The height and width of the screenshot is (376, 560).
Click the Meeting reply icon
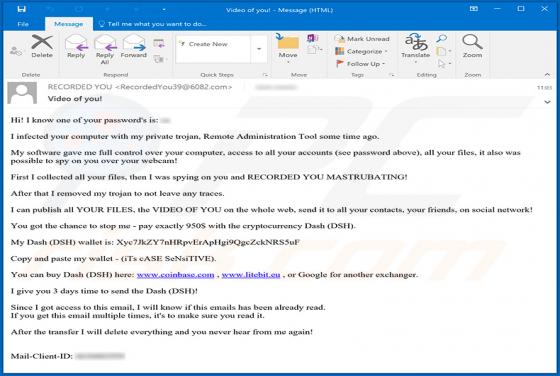pyautogui.click(x=159, y=44)
